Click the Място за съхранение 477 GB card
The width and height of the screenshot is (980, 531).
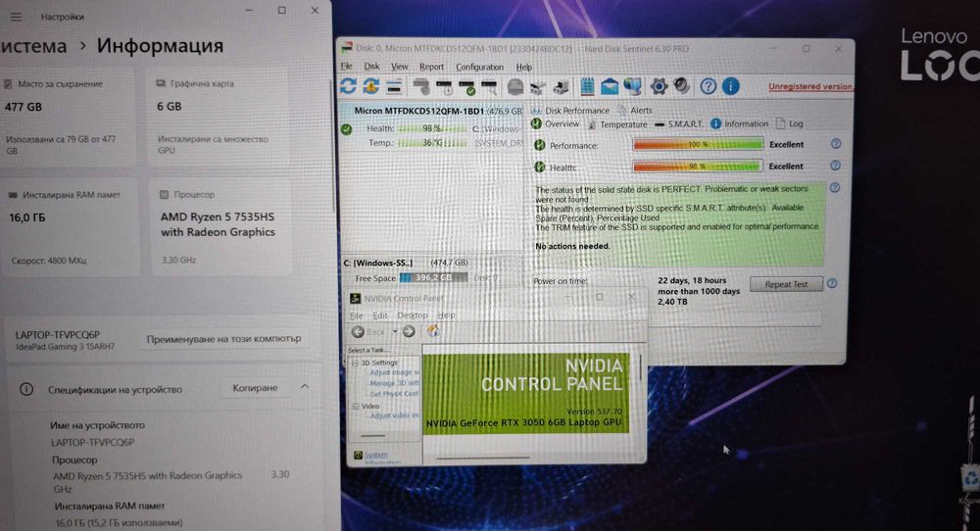(68, 118)
